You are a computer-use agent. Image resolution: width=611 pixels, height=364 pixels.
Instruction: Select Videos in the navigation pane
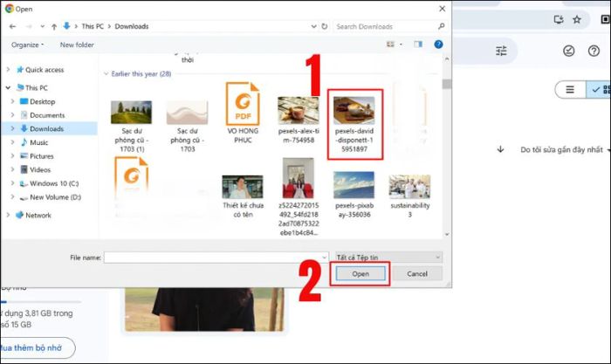[x=40, y=169]
